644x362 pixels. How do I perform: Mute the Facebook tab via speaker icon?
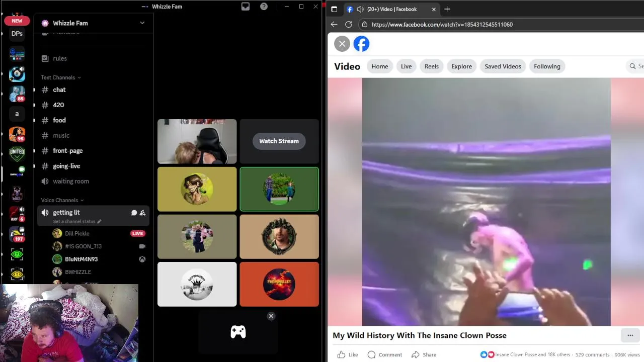click(360, 9)
